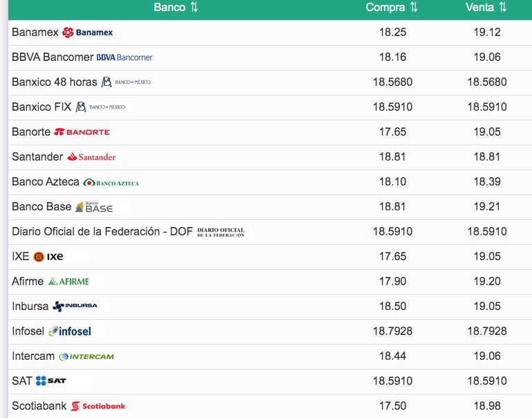Sort by Compra column arrows
Viewport: 532px width, 418px height.
pyautogui.click(x=414, y=7)
